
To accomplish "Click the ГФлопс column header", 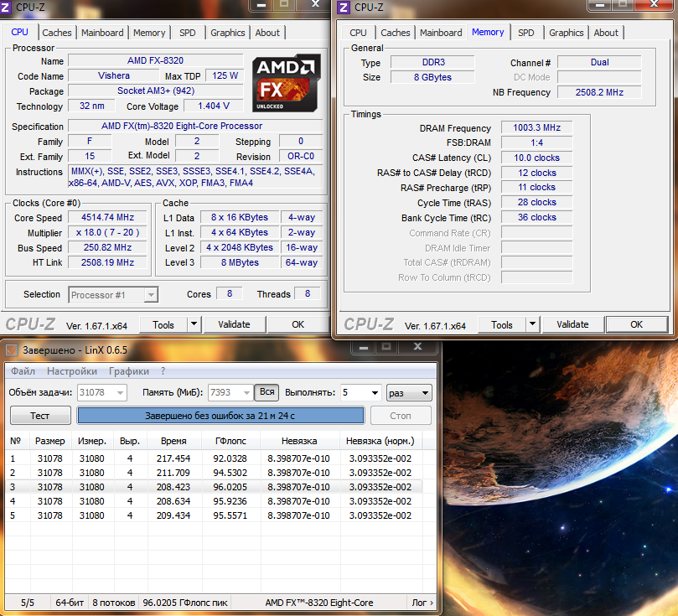I will tap(230, 441).
